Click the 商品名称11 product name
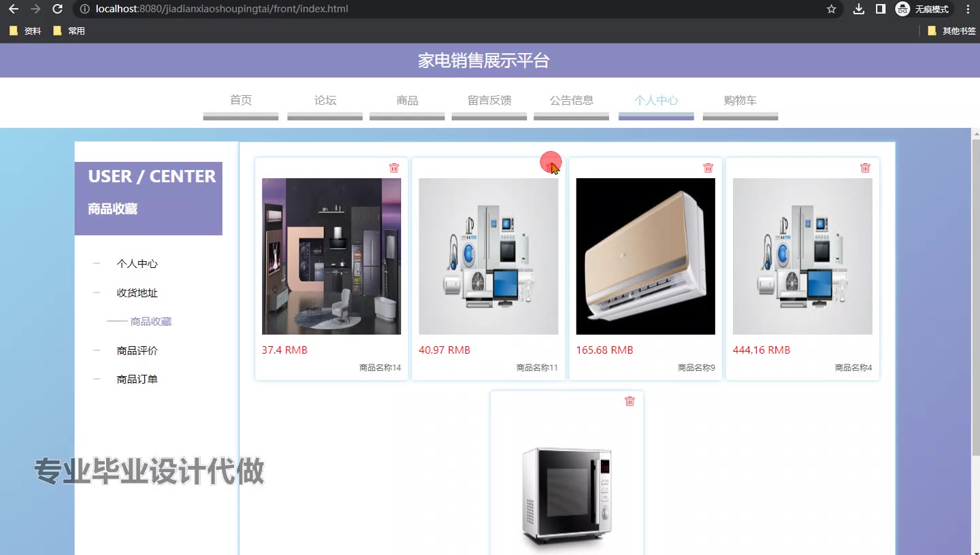The width and height of the screenshot is (980, 555). tap(537, 368)
